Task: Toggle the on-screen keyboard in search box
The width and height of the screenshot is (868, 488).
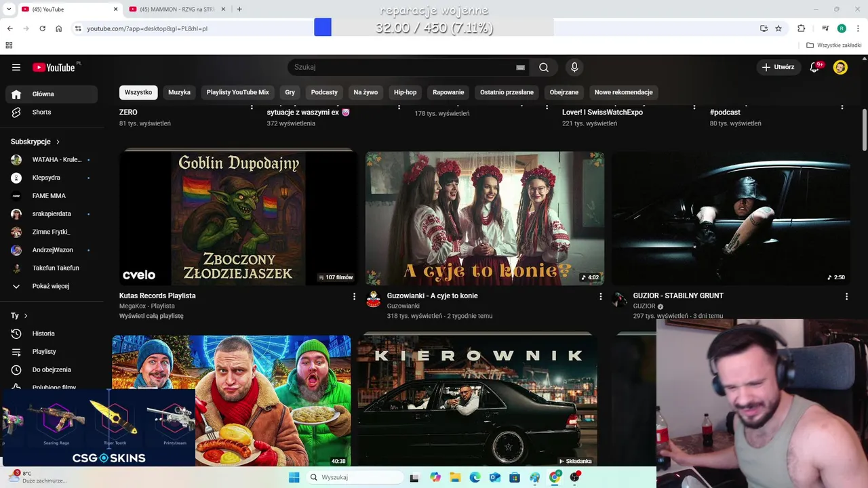Action: pos(520,67)
